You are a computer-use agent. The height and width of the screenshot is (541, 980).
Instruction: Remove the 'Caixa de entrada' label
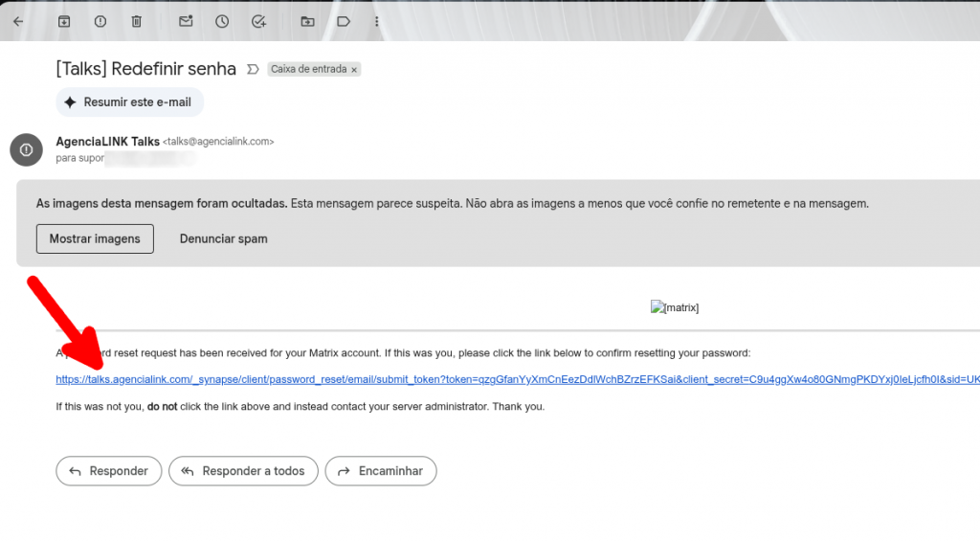[354, 70]
